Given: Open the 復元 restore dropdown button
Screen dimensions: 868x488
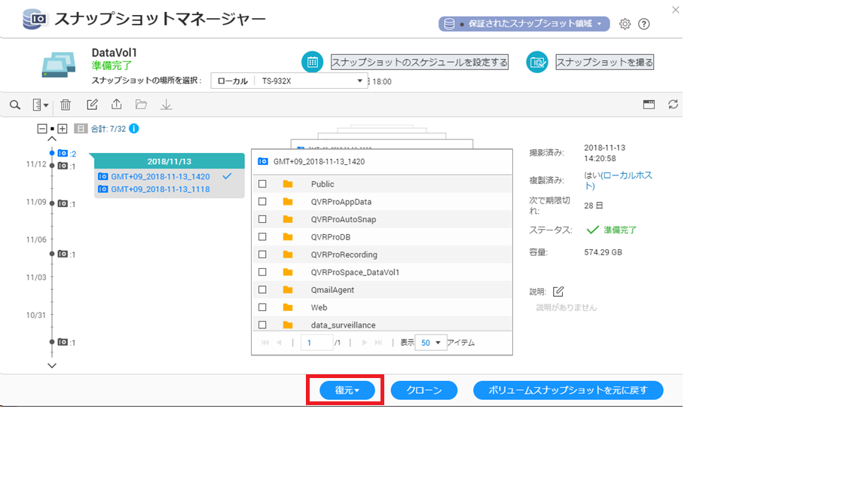Looking at the screenshot, I should point(347,390).
